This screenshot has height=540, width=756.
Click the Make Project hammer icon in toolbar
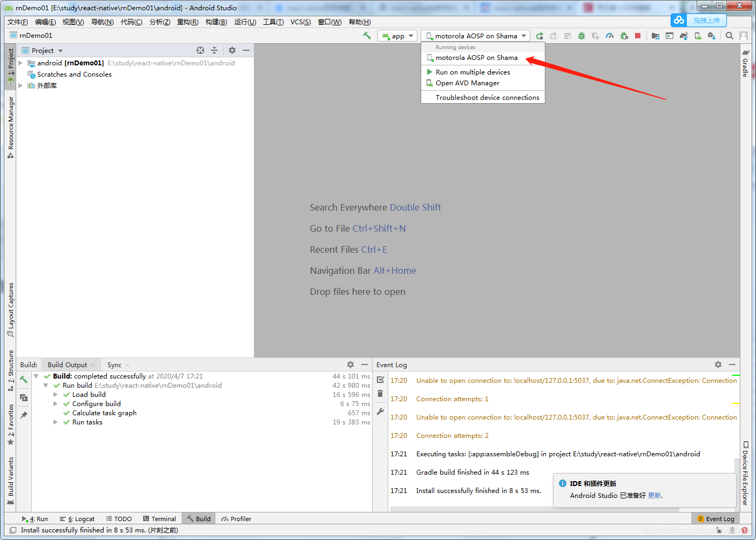[367, 36]
